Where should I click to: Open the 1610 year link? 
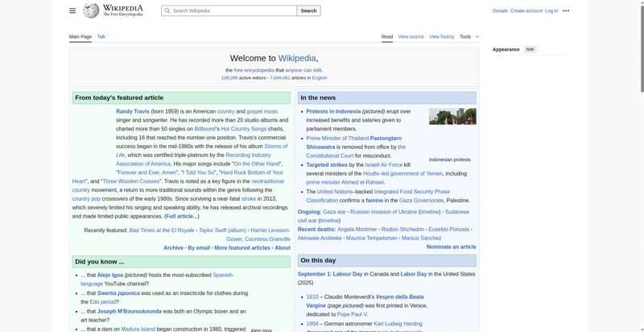(312, 297)
